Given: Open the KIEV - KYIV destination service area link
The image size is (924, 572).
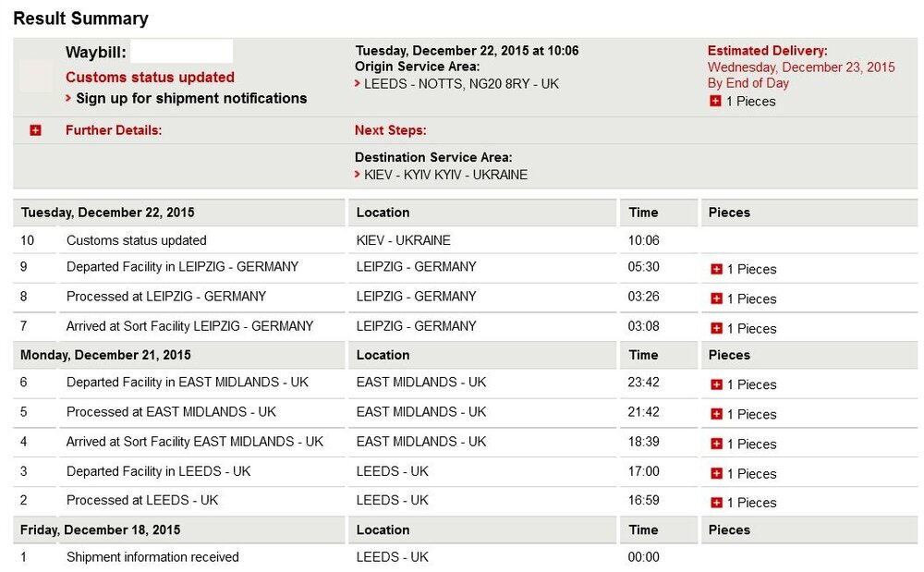Looking at the screenshot, I should pyautogui.click(x=445, y=175).
